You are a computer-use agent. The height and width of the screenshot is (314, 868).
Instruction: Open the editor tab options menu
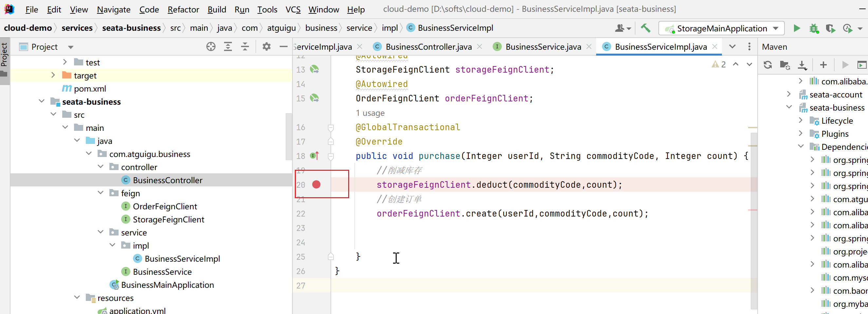point(749,47)
